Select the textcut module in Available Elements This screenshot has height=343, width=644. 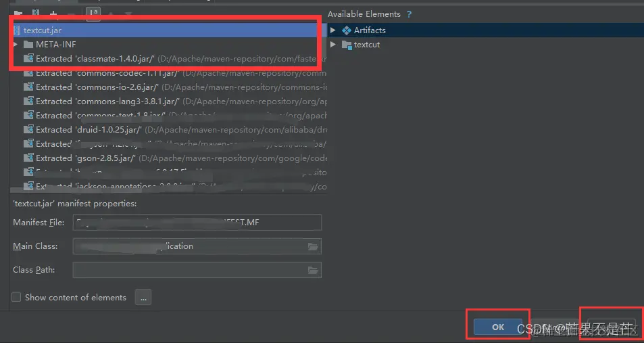tap(361, 45)
